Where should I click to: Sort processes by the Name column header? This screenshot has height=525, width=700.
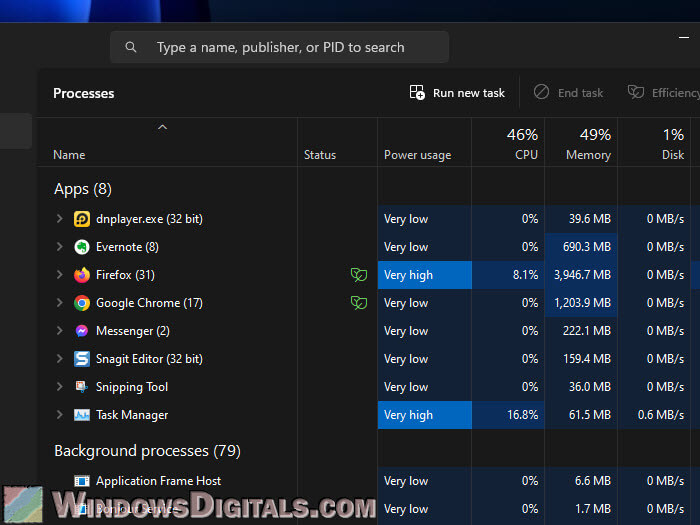pyautogui.click(x=167, y=142)
